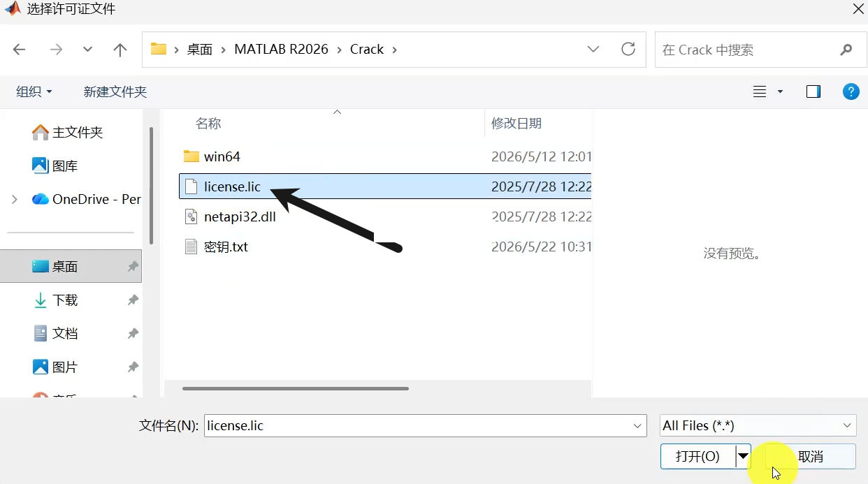
Task: Click the pin icon beside 图片
Action: [x=133, y=367]
